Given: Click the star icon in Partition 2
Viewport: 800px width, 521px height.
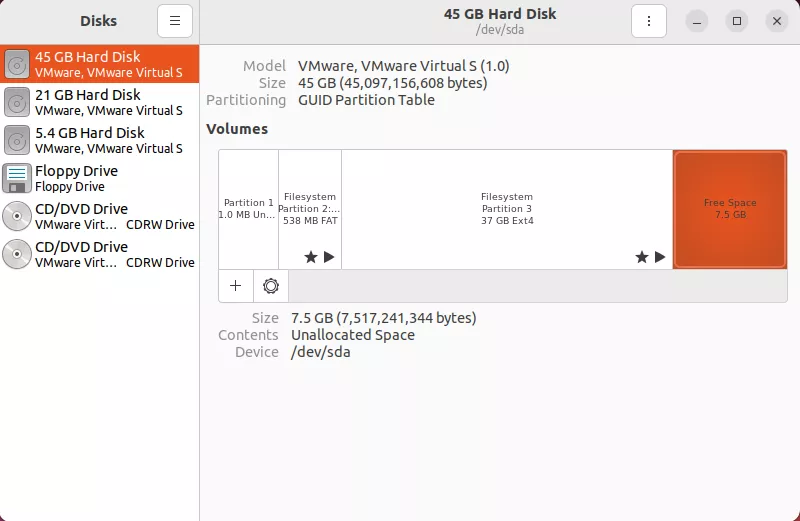Looking at the screenshot, I should tap(311, 257).
